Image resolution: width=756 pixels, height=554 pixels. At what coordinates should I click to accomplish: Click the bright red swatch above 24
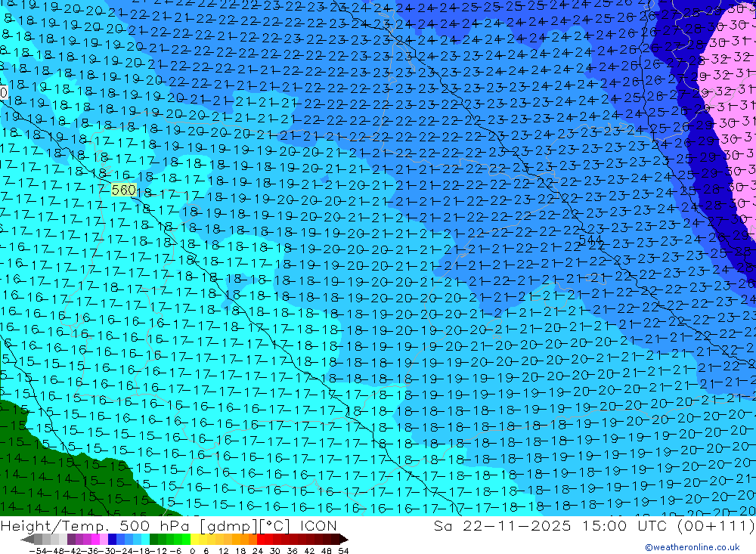pyautogui.click(x=261, y=539)
